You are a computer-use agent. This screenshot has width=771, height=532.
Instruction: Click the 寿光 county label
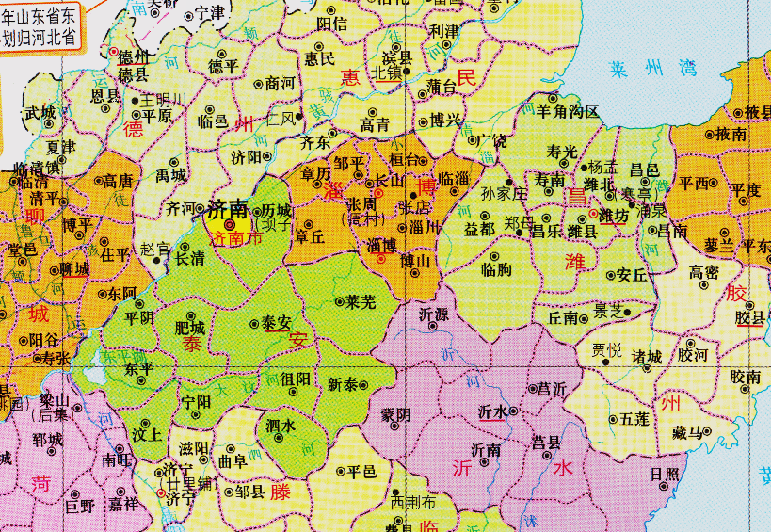point(561,152)
